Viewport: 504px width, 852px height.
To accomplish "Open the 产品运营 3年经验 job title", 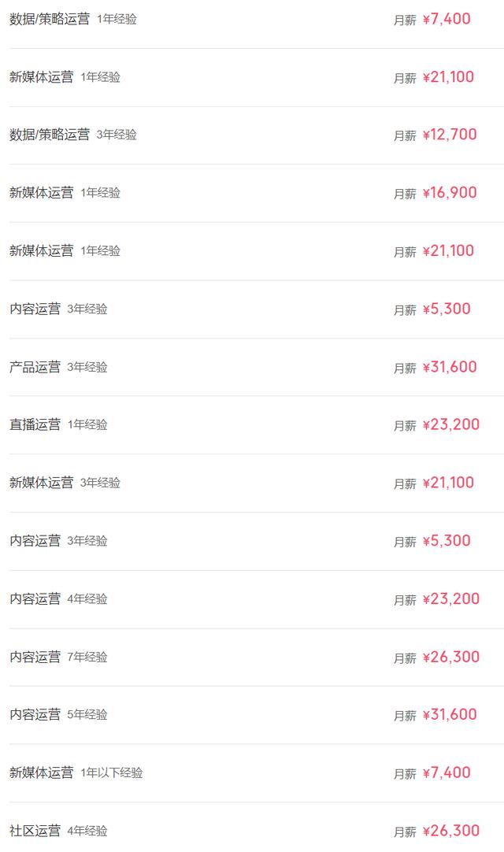I will click(x=35, y=367).
